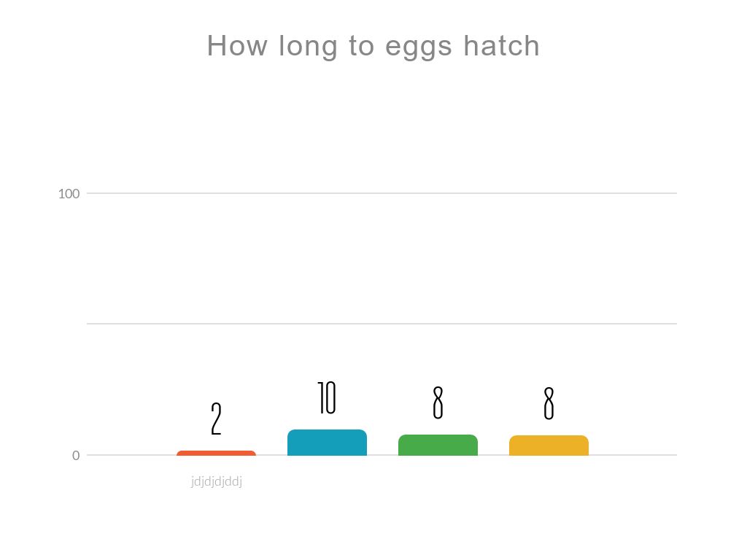The image size is (747, 560).
Task: Click the 100 axis label
Action: 69,193
